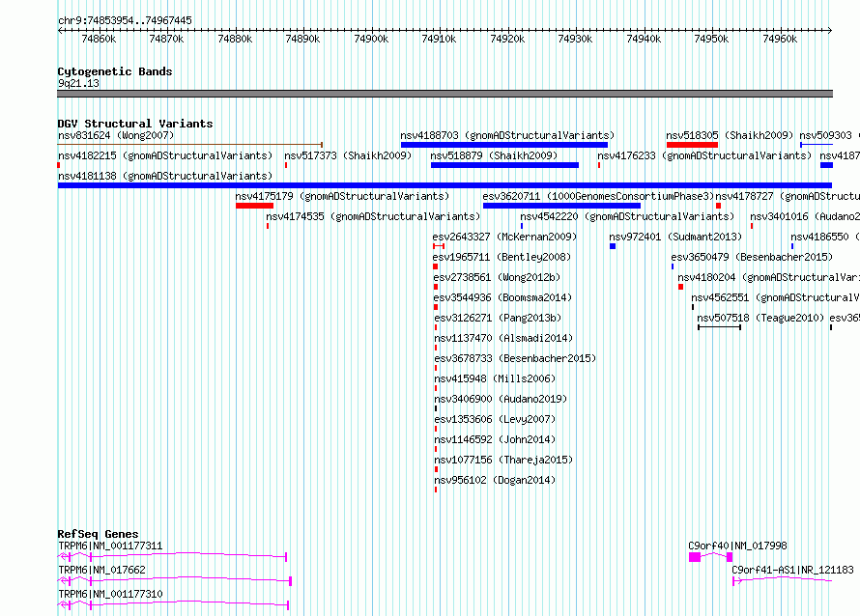Click the nsv831624 (Wong2007) variant label
The width and height of the screenshot is (860, 616).
116,135
